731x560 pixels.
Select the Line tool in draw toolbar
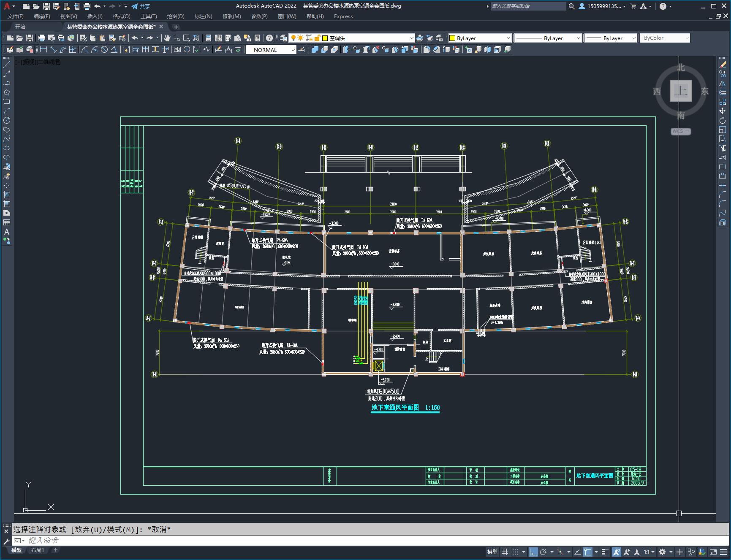(x=7, y=65)
